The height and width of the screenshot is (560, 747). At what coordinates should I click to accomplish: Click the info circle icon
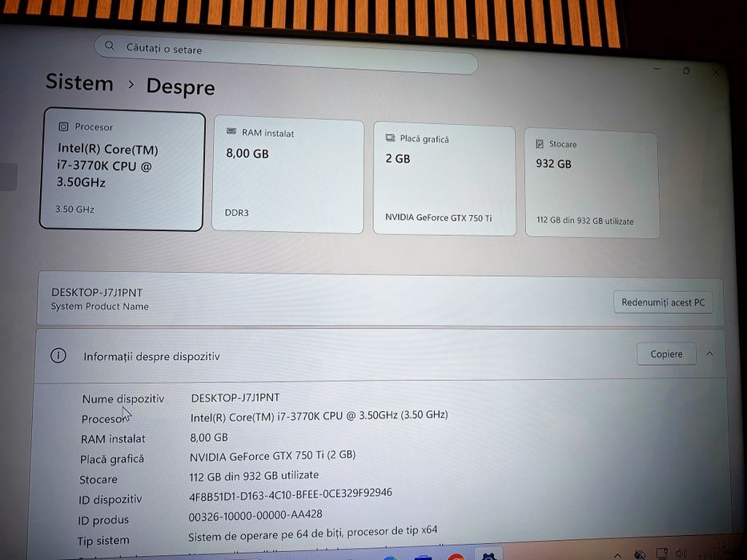(x=58, y=355)
